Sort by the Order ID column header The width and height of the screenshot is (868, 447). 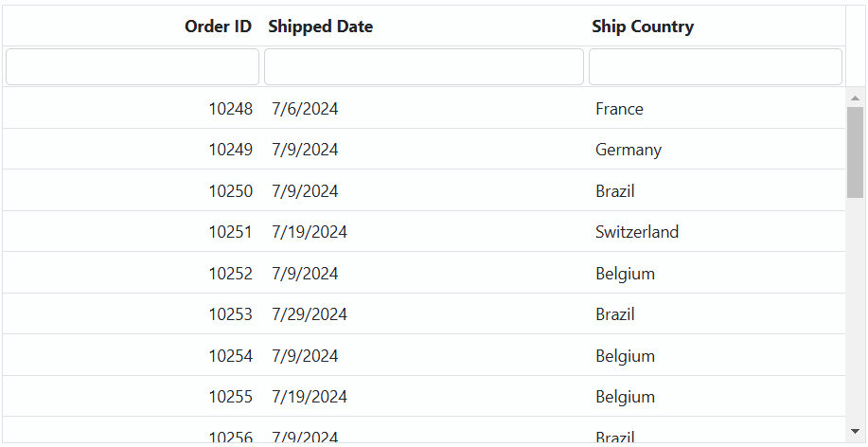pos(218,26)
